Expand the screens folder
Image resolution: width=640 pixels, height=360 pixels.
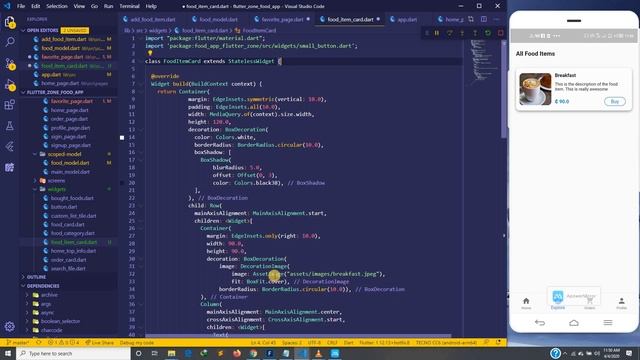(x=35, y=180)
